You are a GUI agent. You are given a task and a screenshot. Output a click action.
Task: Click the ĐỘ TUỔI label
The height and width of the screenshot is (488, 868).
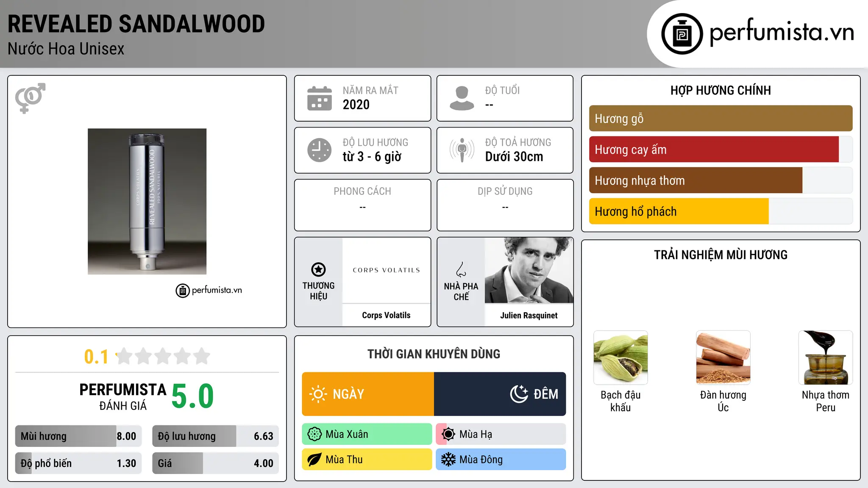(x=502, y=91)
